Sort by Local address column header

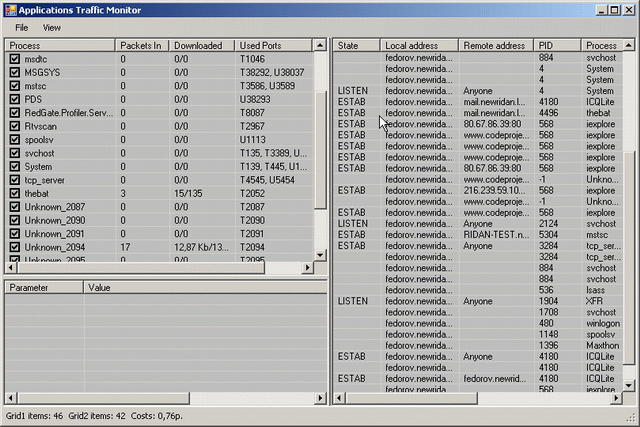419,45
